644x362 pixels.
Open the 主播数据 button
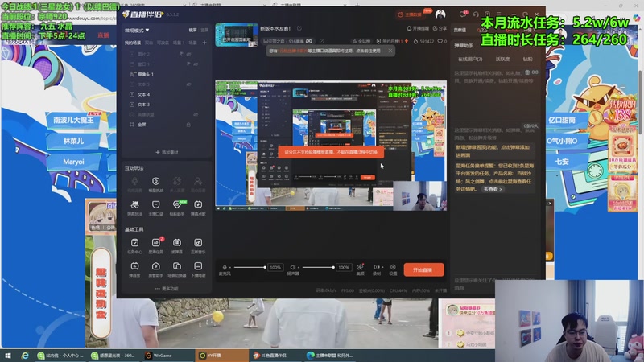coord(410,14)
